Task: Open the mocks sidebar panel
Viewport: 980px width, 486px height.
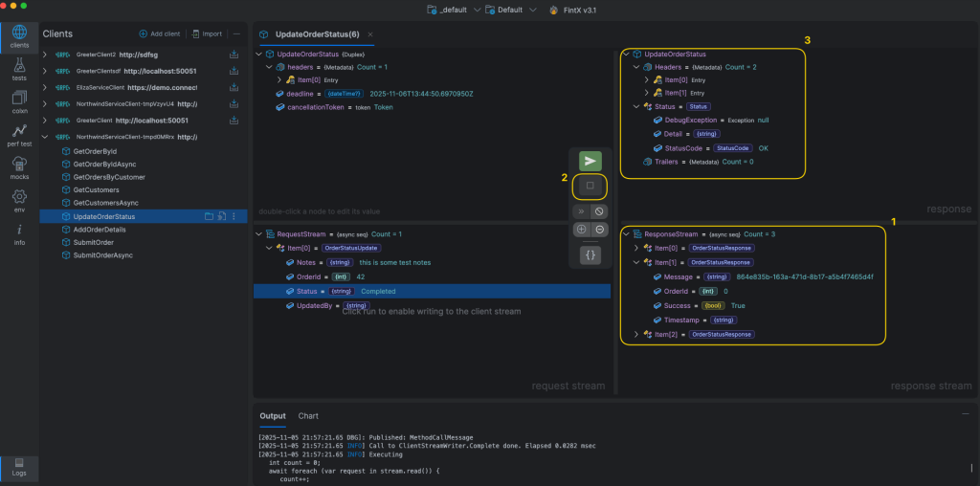Action: pyautogui.click(x=19, y=168)
